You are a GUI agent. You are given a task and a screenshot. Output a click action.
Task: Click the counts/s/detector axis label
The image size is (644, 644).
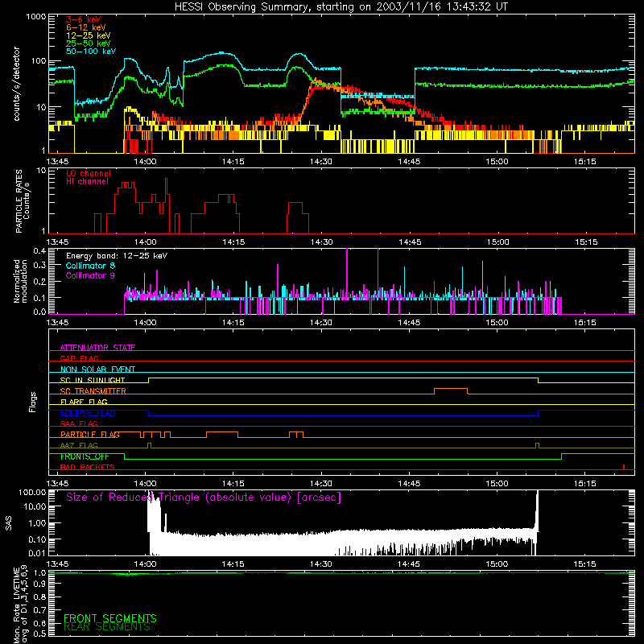coord(17,84)
